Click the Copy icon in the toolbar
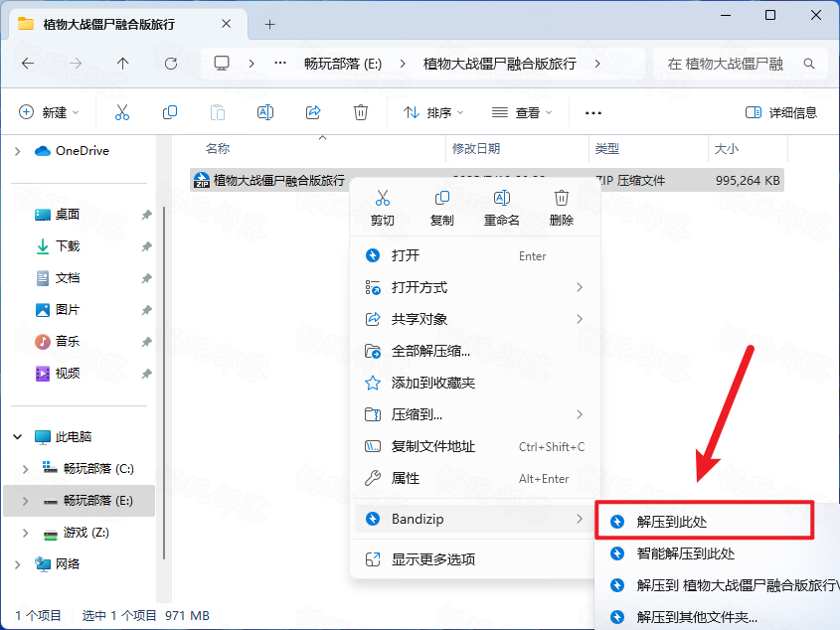Screen dimensions: 840x630 coord(170,112)
